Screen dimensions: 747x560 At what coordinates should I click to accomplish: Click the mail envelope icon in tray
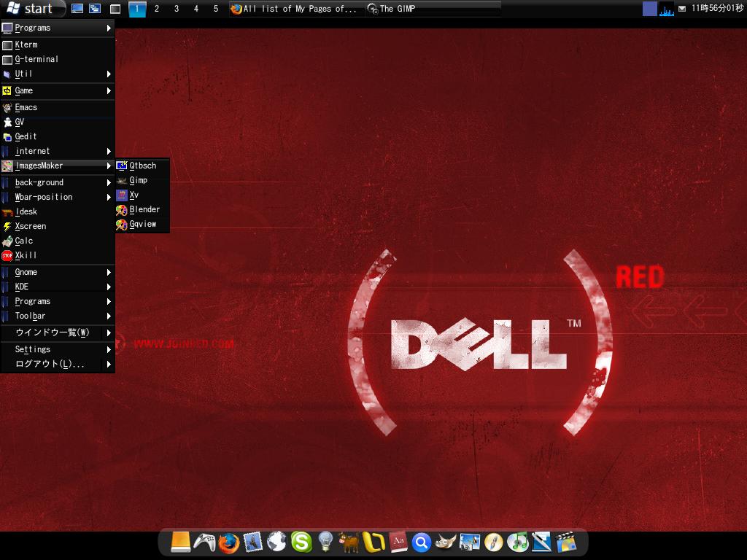[x=682, y=9]
